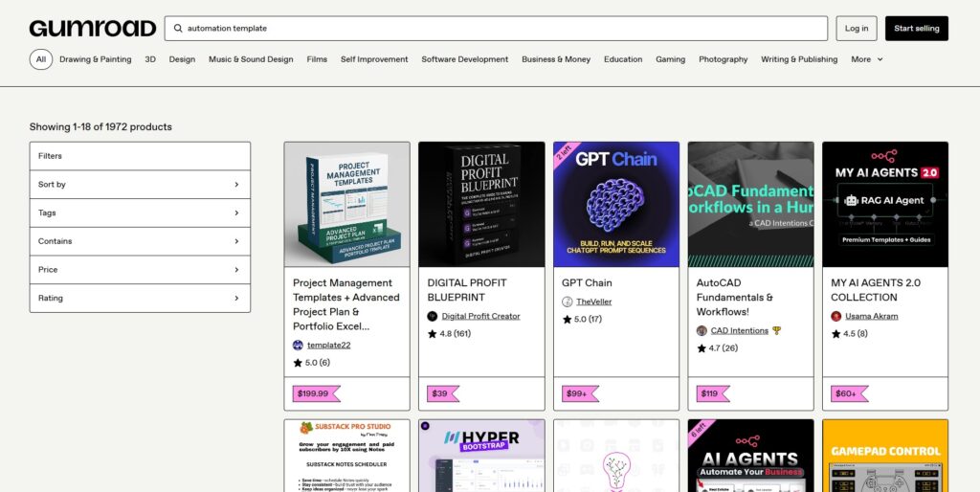Click the search magnifier icon

178,29
